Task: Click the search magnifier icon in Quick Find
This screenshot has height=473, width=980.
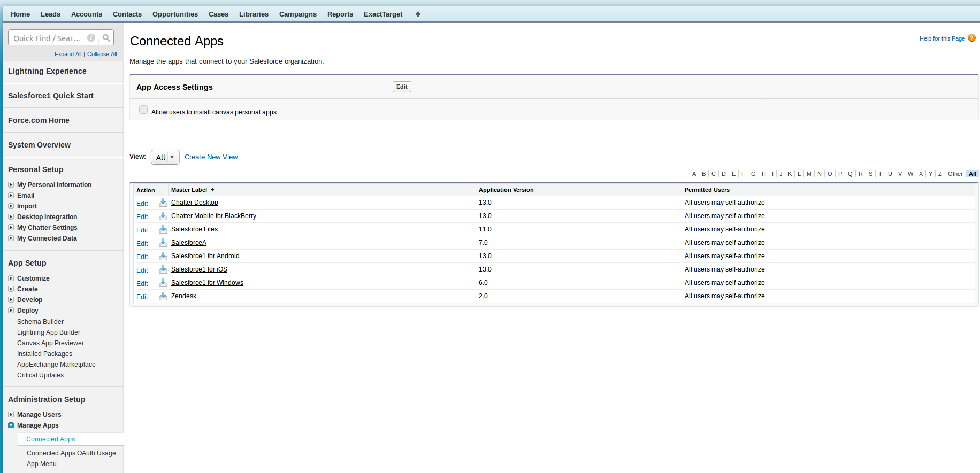Action: 106,38
